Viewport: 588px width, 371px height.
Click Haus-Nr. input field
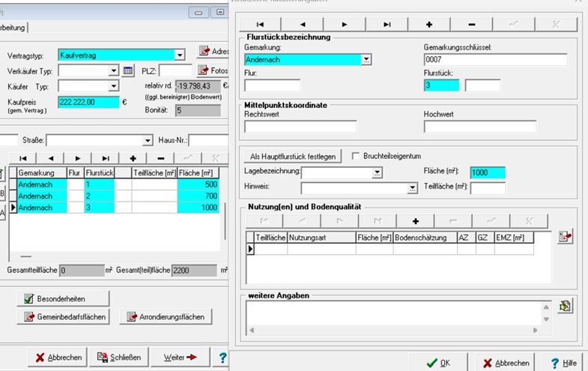208,140
